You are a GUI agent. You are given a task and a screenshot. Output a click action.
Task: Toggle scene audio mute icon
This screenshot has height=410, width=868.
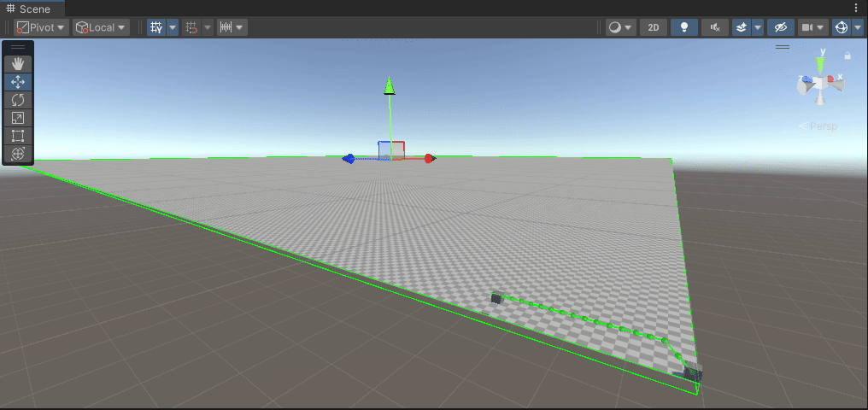pyautogui.click(x=715, y=27)
